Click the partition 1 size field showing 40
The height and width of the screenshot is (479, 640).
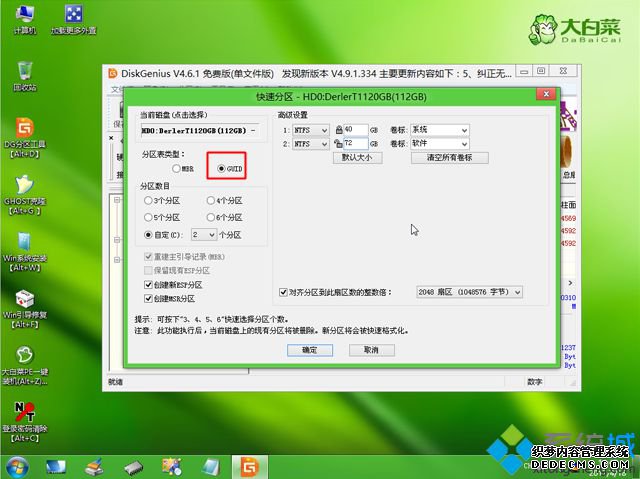(356, 130)
